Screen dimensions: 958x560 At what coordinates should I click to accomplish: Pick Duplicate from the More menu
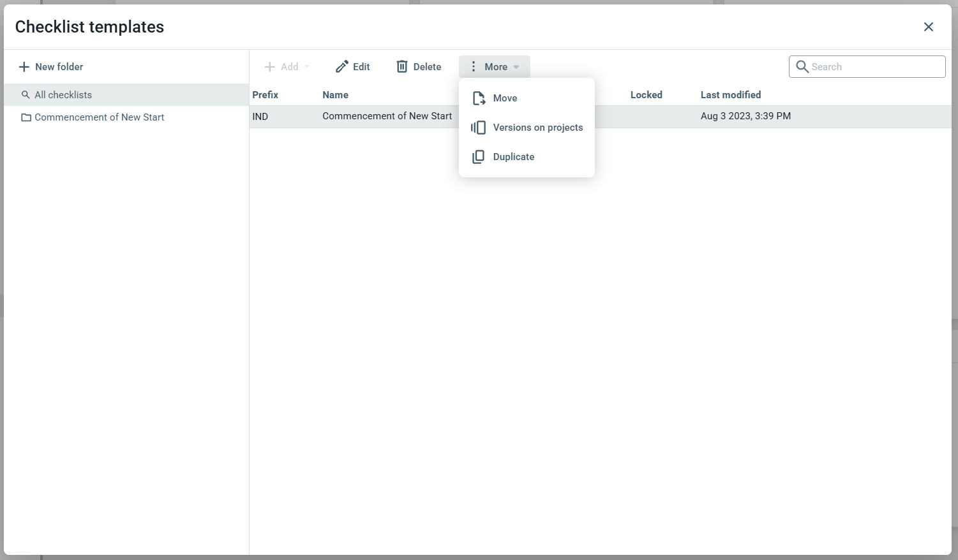(513, 157)
